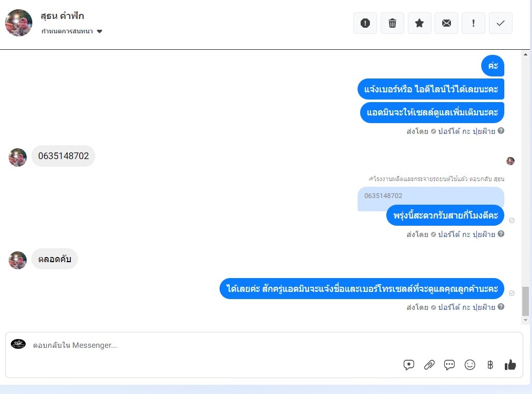The width and height of the screenshot is (532, 394).
Task: Open help icon next to first ส่งโดย label
Action: (x=501, y=131)
